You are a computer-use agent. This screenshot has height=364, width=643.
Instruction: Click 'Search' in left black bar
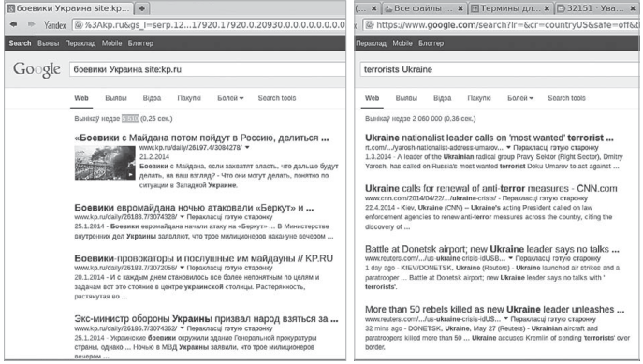(20, 43)
